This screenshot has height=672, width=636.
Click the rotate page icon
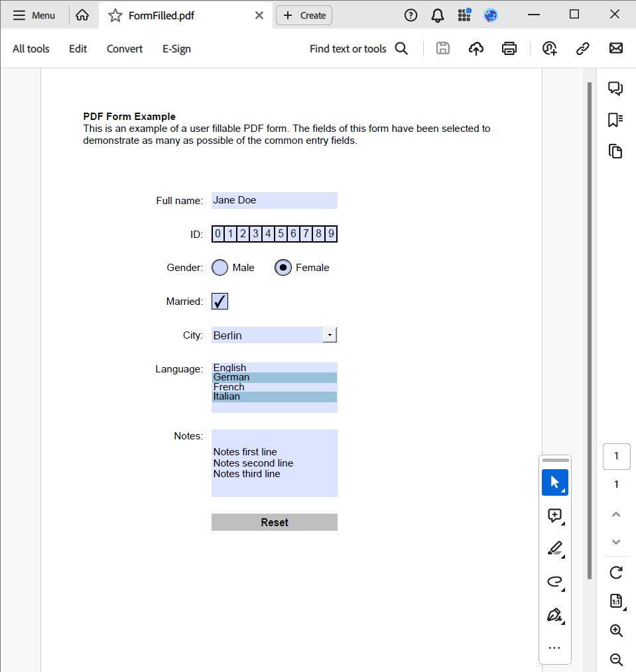616,572
